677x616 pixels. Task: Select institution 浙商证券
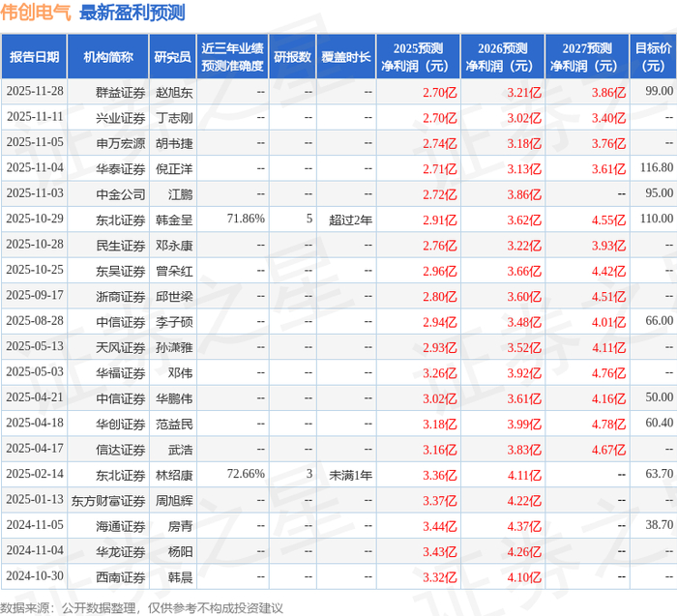(121, 296)
